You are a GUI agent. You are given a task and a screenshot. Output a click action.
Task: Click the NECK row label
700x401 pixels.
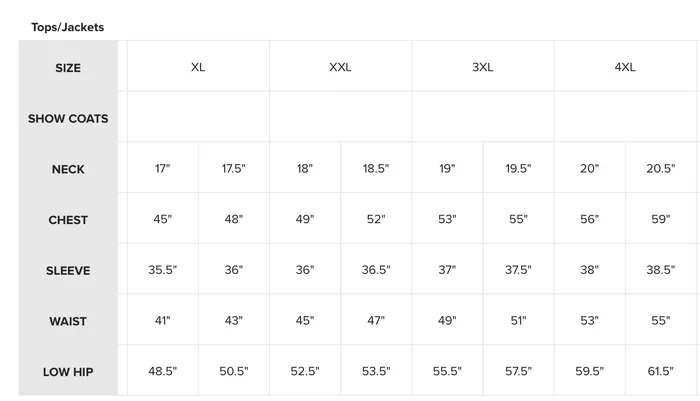68,169
